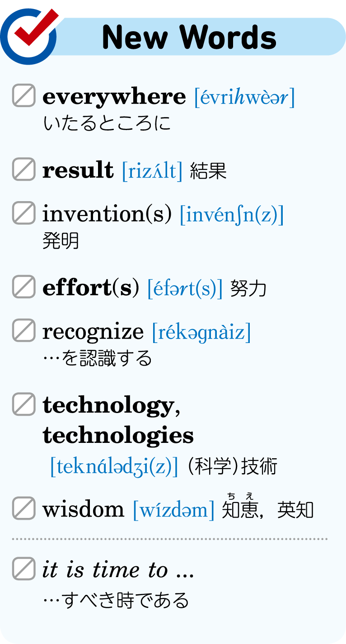Click the meaning (科学)技術
Image resolution: width=346 pixels, height=644 pixels.
pyautogui.click(x=232, y=467)
